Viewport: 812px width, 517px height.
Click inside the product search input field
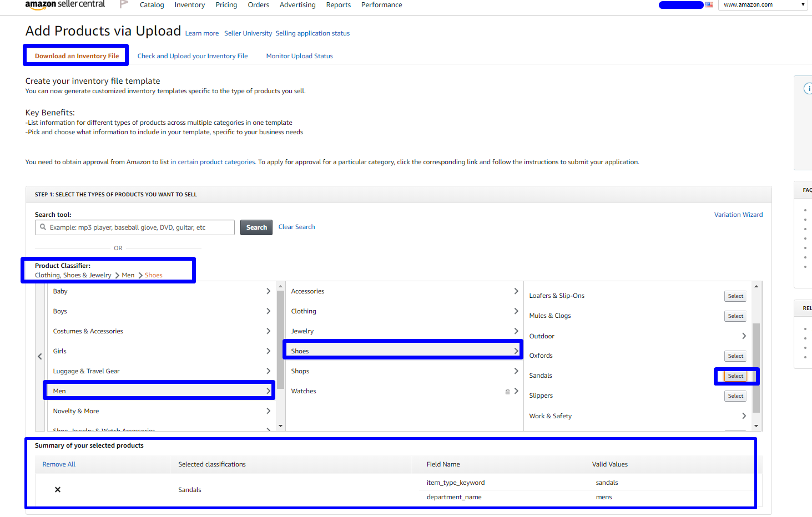pyautogui.click(x=134, y=227)
